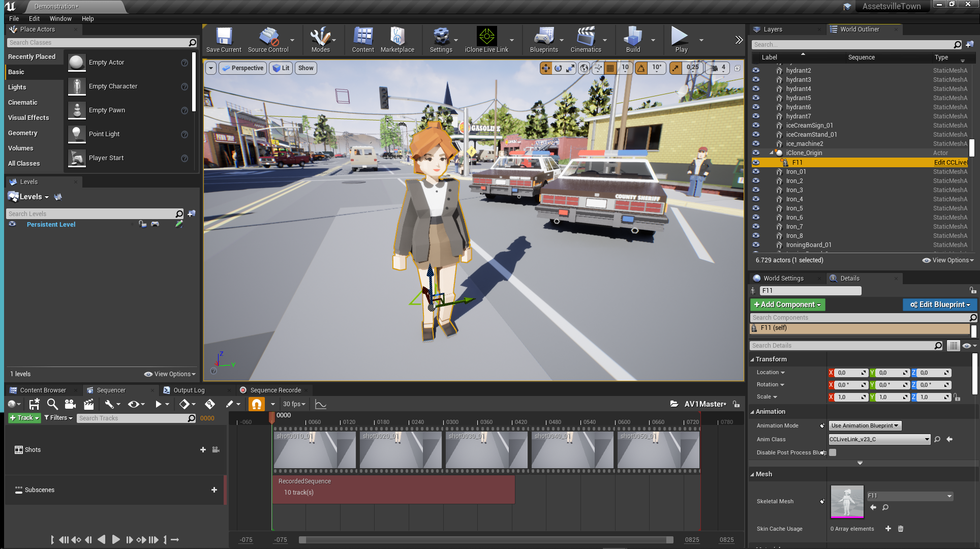Click the Edit CCLive link for F11
Viewport: 980px width, 549px height.
(x=951, y=163)
